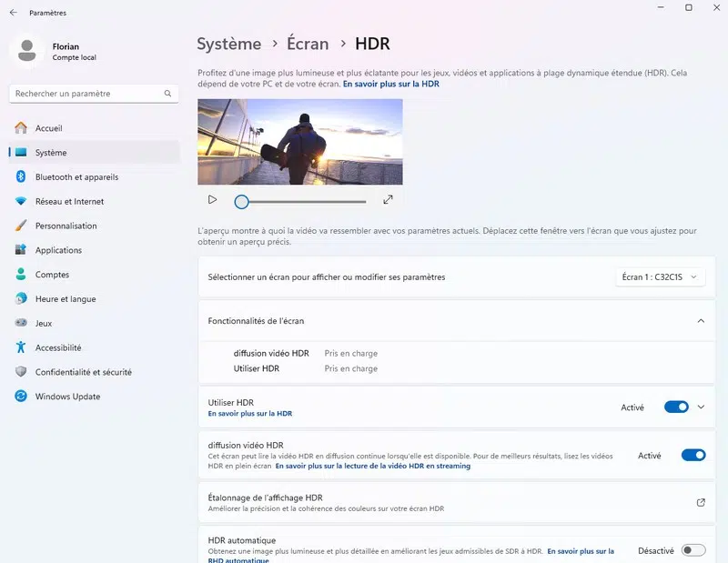
Task: Open the Écran 1 : C32C1S dropdown
Action: [x=661, y=276]
